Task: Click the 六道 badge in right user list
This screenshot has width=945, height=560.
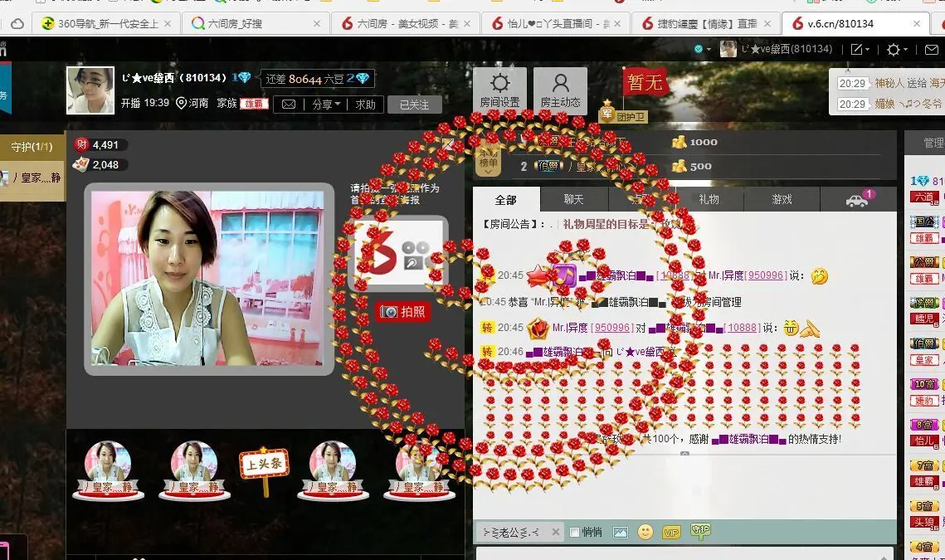Action: (x=924, y=197)
